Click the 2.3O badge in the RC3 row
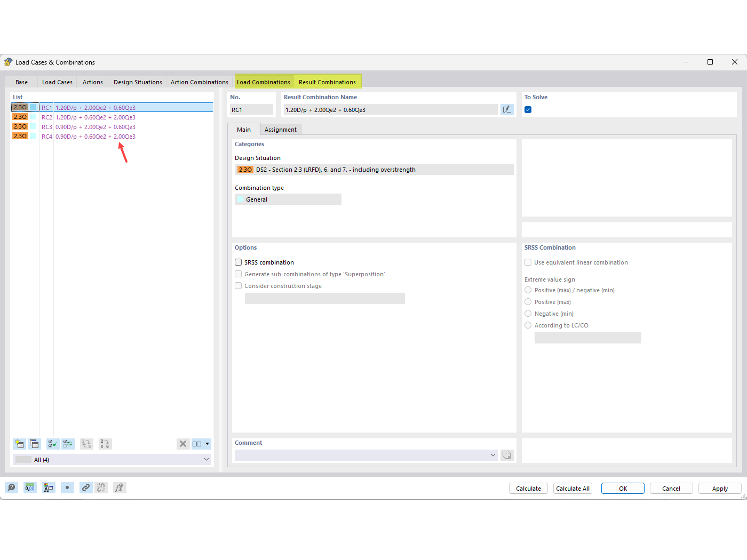 coord(20,126)
